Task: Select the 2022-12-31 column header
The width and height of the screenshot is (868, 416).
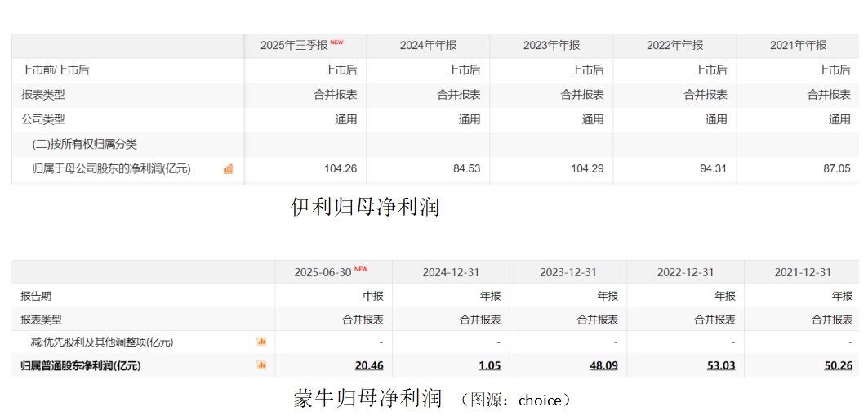Action: click(685, 272)
